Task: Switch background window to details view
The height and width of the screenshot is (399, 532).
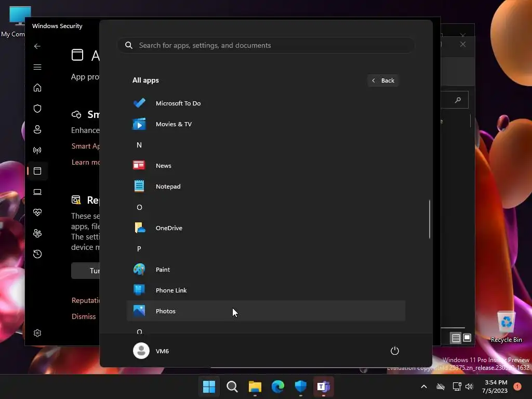Action: (x=456, y=338)
